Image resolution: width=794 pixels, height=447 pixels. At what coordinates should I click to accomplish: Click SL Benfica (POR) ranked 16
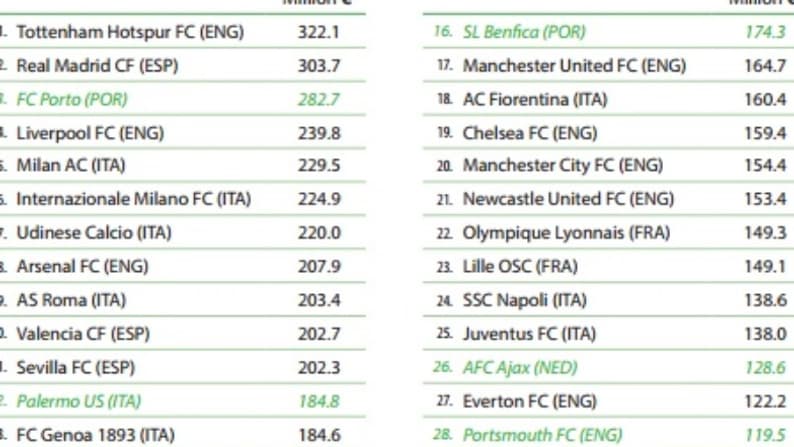[524, 32]
